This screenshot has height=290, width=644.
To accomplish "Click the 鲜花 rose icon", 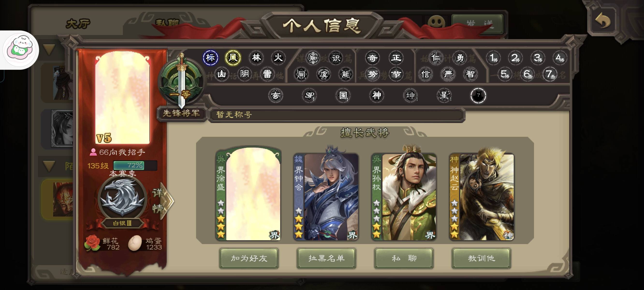I will tap(92, 242).
